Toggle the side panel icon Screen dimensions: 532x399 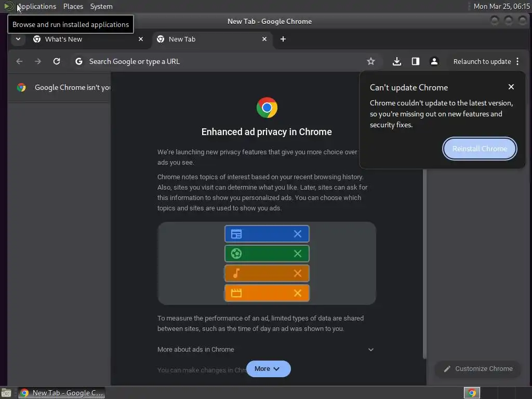415,61
